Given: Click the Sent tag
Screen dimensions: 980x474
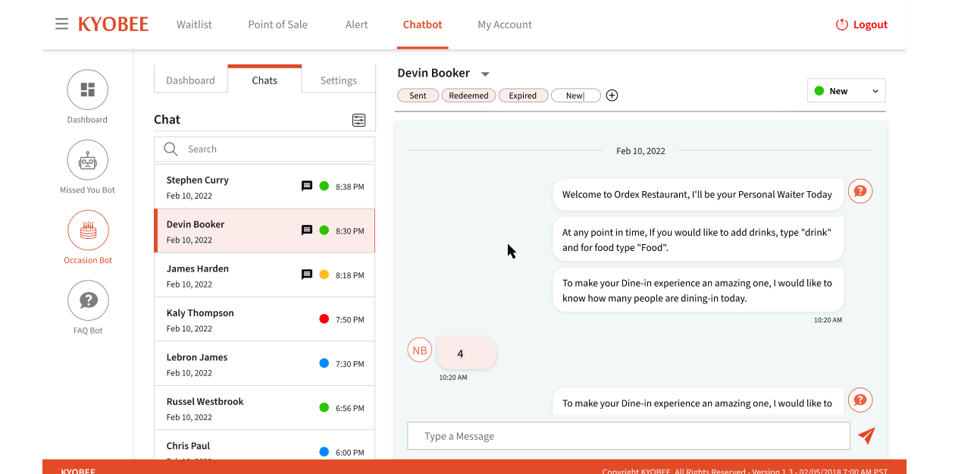Looking at the screenshot, I should (418, 96).
